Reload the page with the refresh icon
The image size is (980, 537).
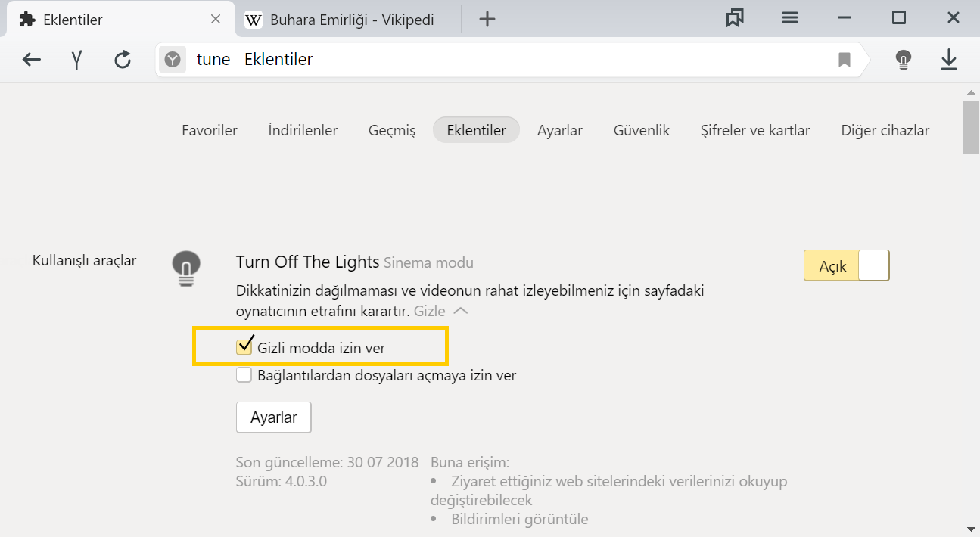123,60
